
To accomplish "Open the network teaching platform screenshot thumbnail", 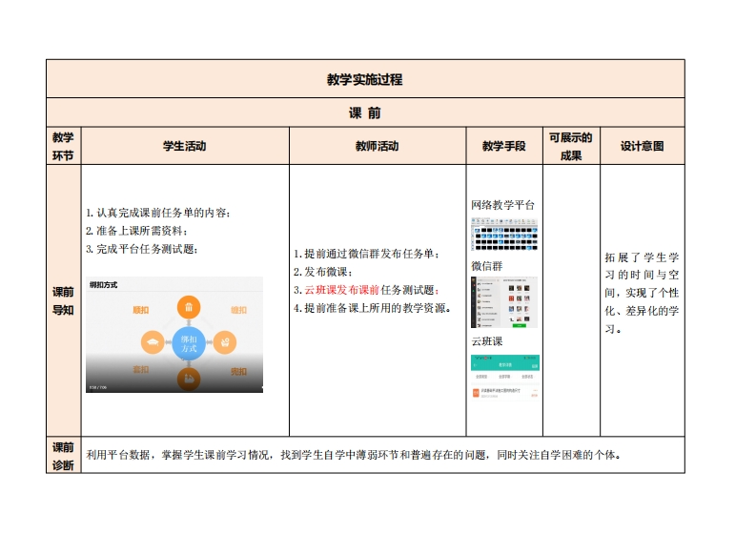I will [504, 235].
